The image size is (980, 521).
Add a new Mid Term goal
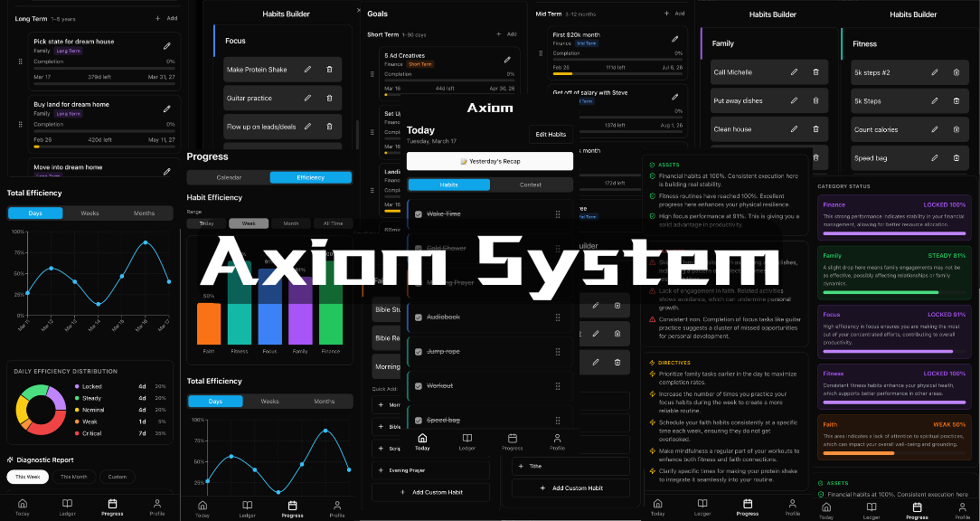tap(674, 14)
